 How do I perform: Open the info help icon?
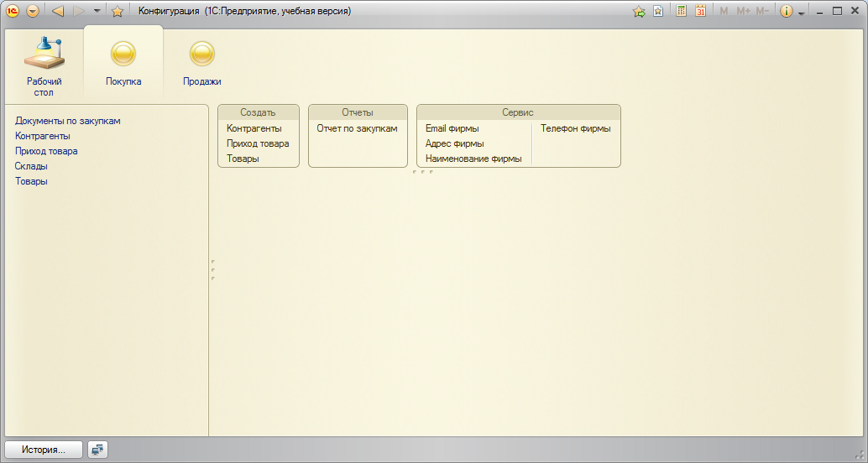pos(786,11)
